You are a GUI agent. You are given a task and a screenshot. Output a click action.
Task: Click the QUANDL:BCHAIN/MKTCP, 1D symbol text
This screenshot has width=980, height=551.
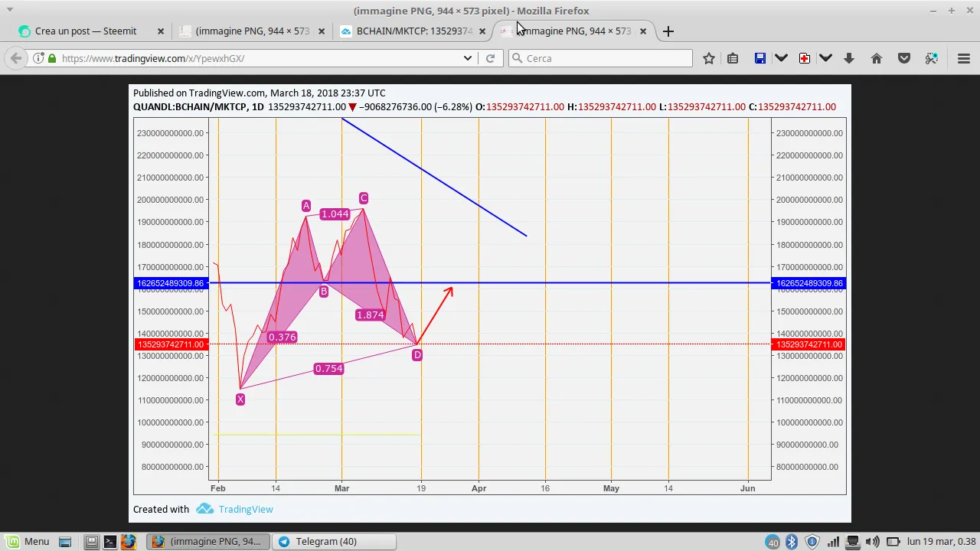tap(198, 107)
